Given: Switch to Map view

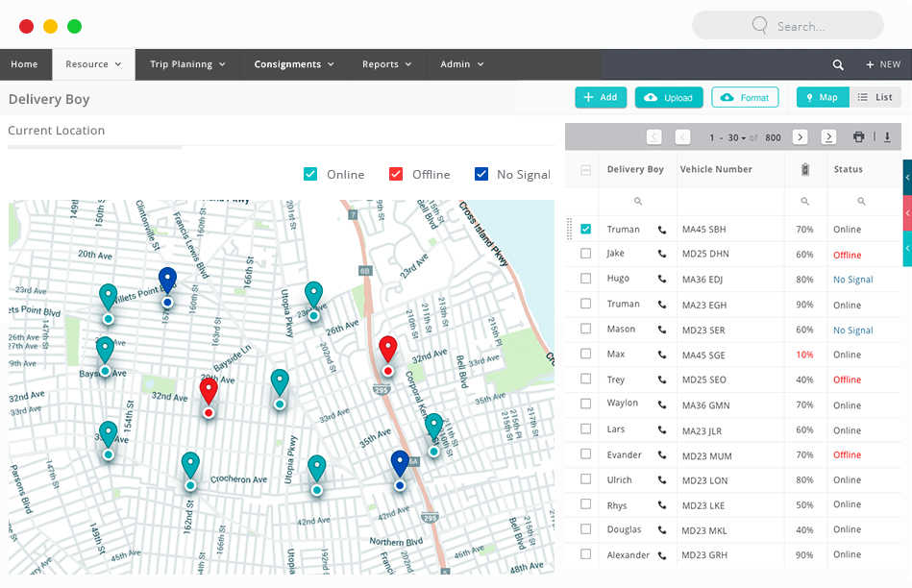Looking at the screenshot, I should click(823, 98).
